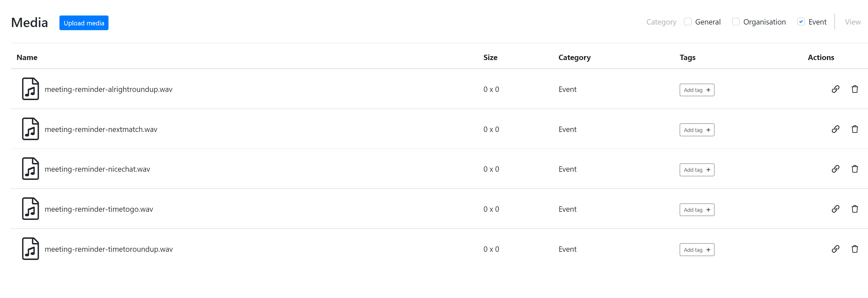
Task: Check the Organisation category filter
Action: point(736,22)
